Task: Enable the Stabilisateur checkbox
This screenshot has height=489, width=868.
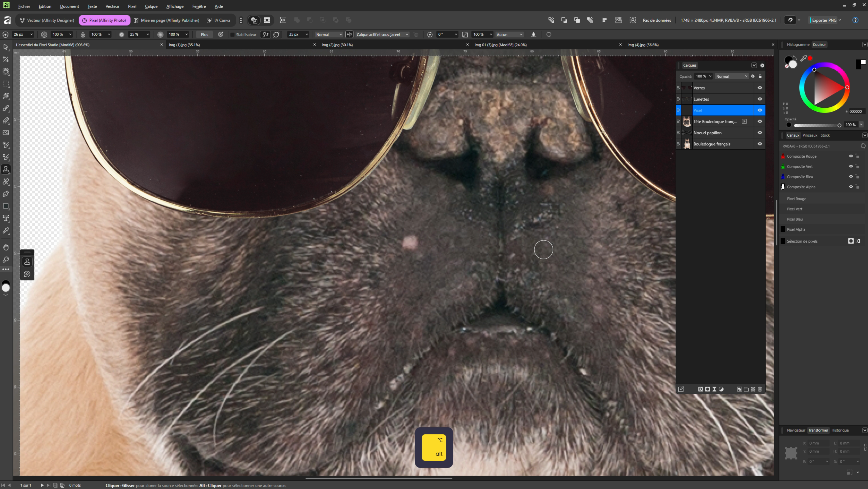Action: coord(232,35)
